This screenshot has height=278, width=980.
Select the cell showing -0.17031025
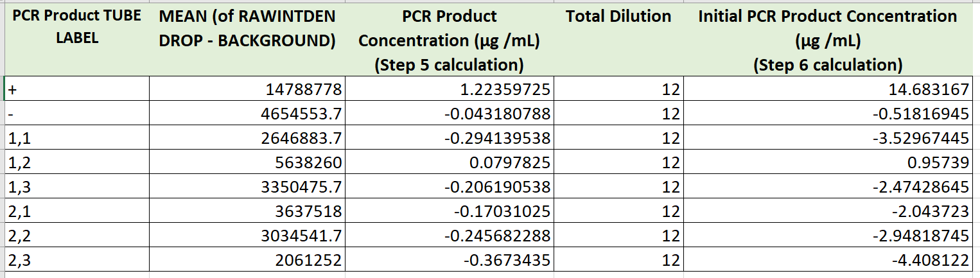(448, 212)
